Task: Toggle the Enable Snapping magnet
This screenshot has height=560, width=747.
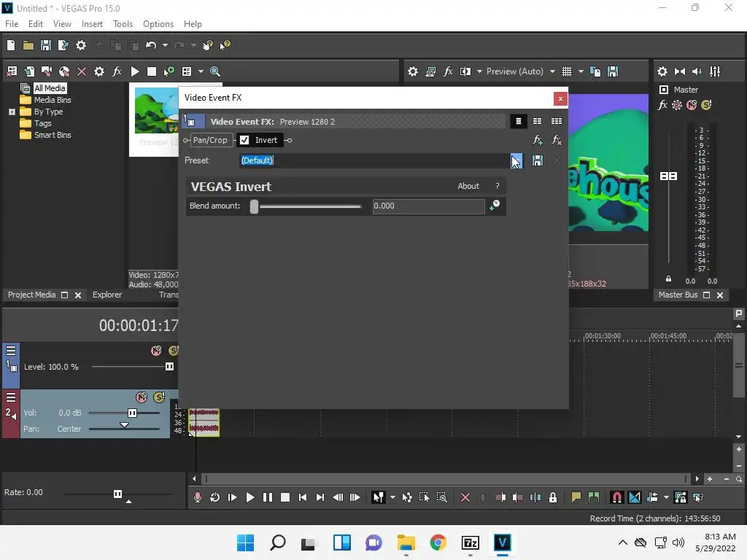Action: pyautogui.click(x=617, y=497)
